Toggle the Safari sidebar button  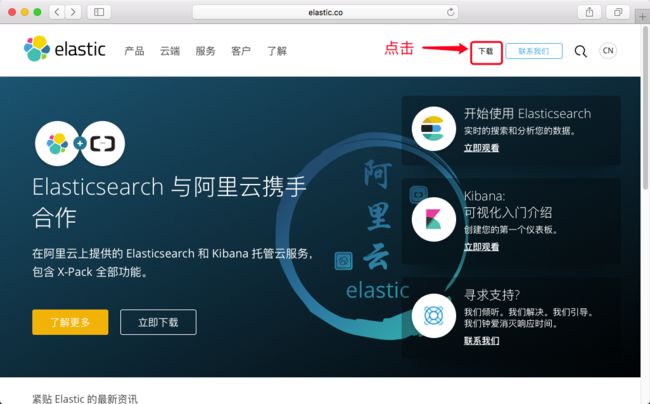coord(99,12)
